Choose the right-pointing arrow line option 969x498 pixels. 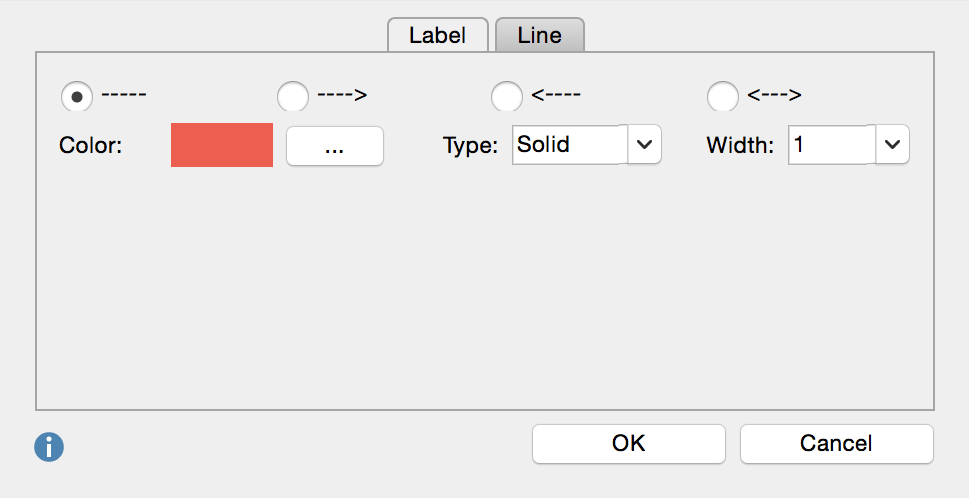coord(292,97)
